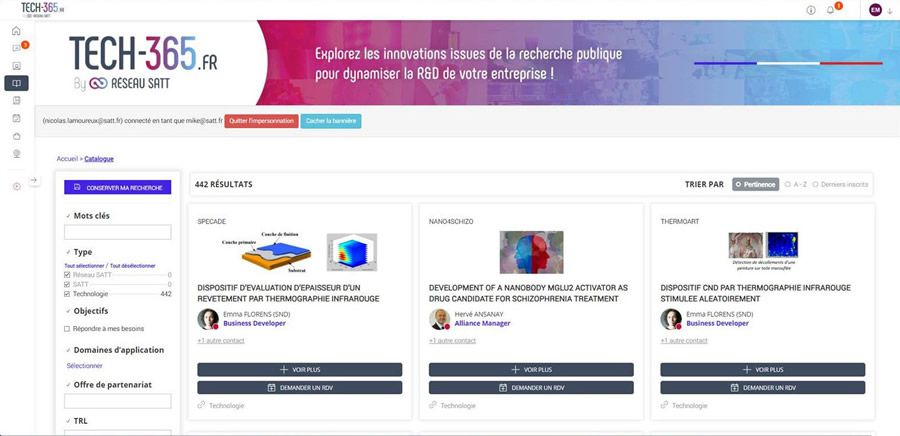Expand sidebar using the arrow icon
The width and height of the screenshot is (900, 436).
click(34, 180)
